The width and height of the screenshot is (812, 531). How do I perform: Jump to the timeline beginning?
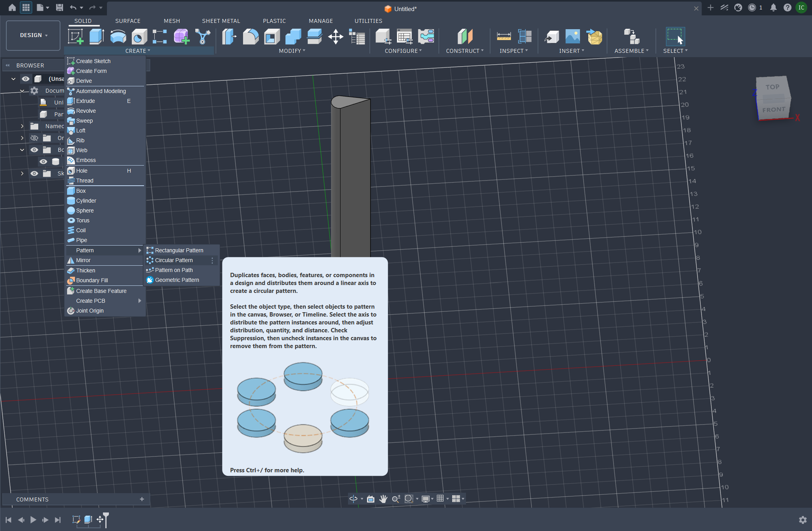[8, 520]
